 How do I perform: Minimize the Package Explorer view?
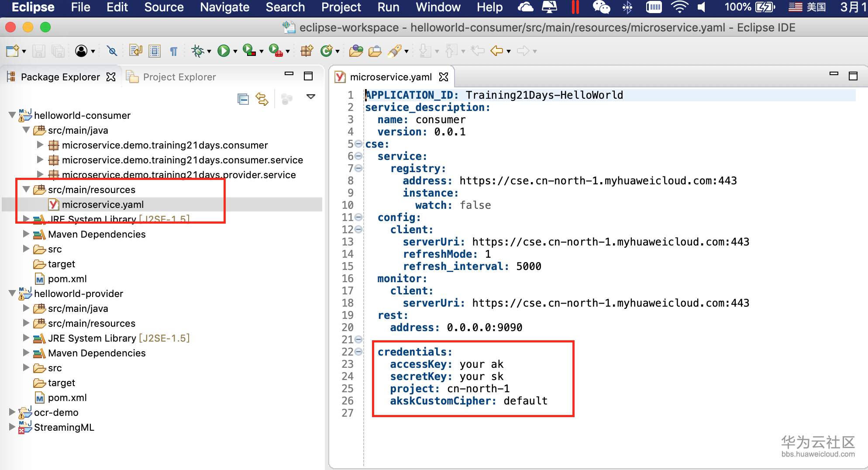tap(289, 74)
